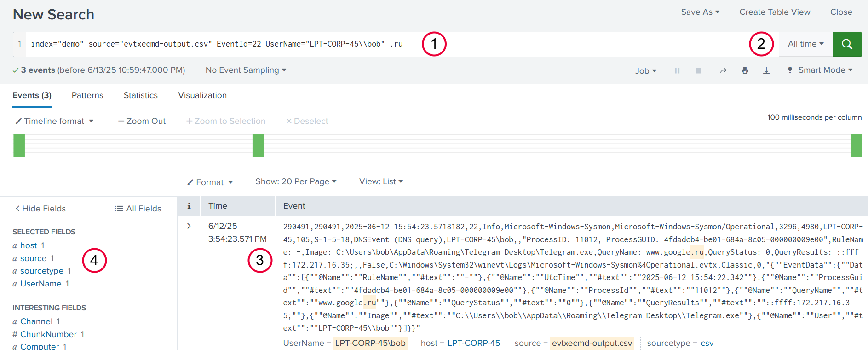Hide the fields sidebar
The height and width of the screenshot is (350, 868).
(x=40, y=209)
